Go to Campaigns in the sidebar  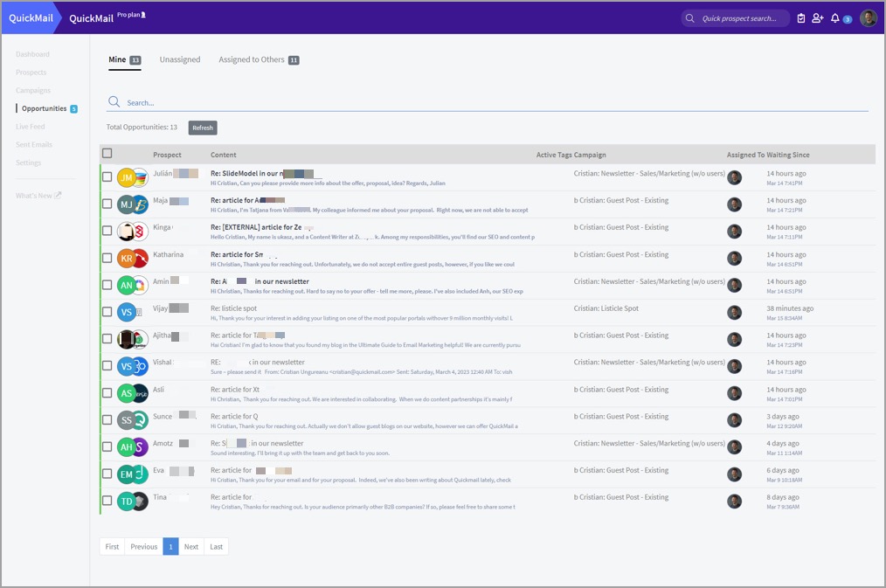click(x=33, y=90)
